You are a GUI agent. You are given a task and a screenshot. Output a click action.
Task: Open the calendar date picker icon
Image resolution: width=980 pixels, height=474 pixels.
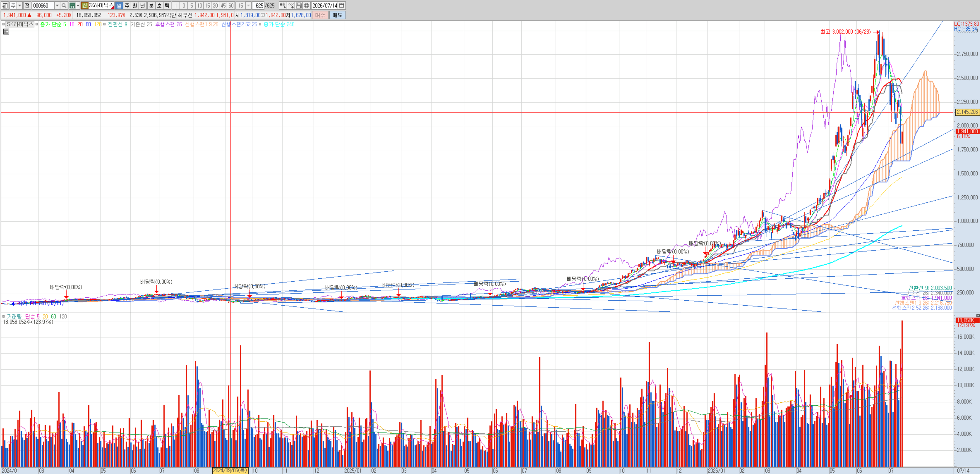[342, 6]
